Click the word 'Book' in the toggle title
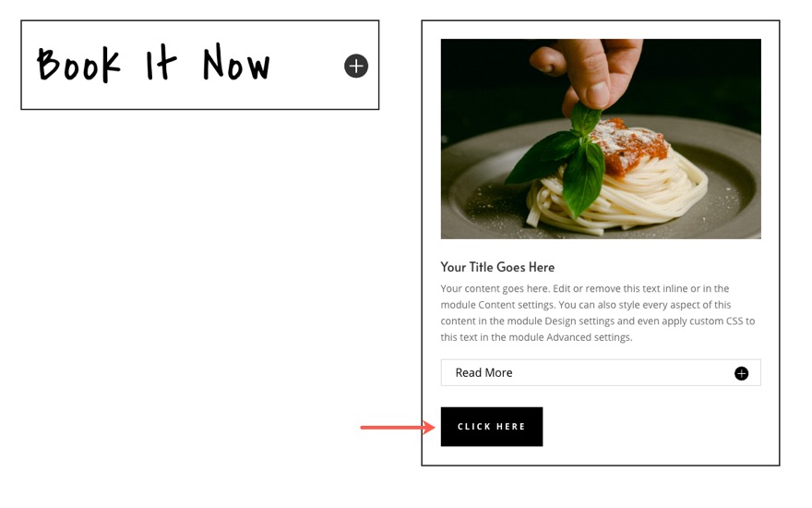Image resolution: width=812 pixels, height=508 pixels. pyautogui.click(x=78, y=65)
